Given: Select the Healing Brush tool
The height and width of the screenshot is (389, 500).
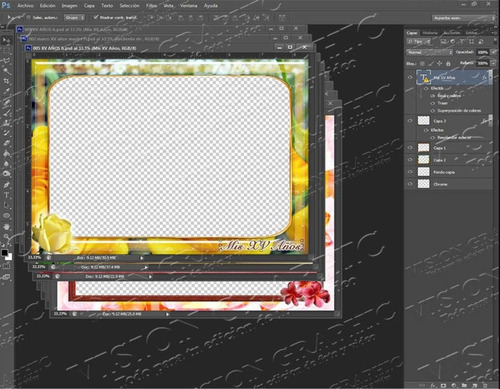Looking at the screenshot, I should point(6,102).
